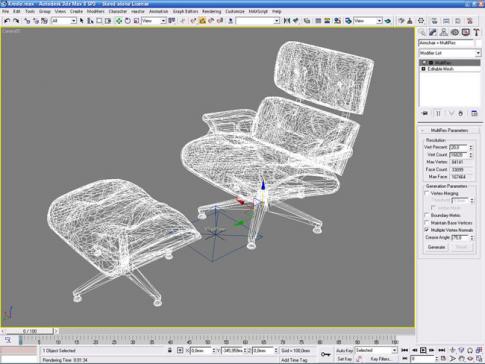The height and width of the screenshot is (364, 485).
Task: Toggle the Selection Lock padlock
Action: (170, 350)
